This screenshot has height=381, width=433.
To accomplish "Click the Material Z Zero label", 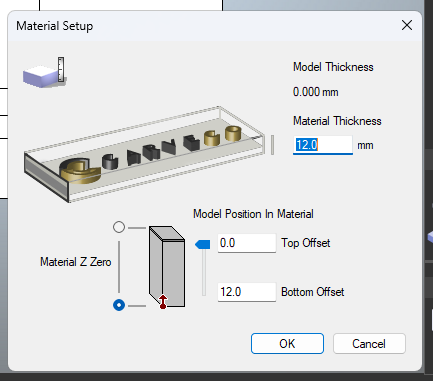I will (76, 262).
